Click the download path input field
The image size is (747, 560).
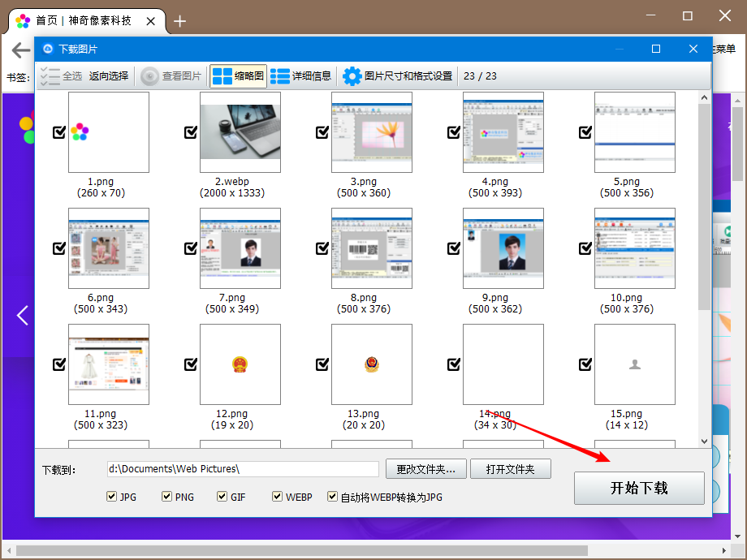[x=244, y=468]
